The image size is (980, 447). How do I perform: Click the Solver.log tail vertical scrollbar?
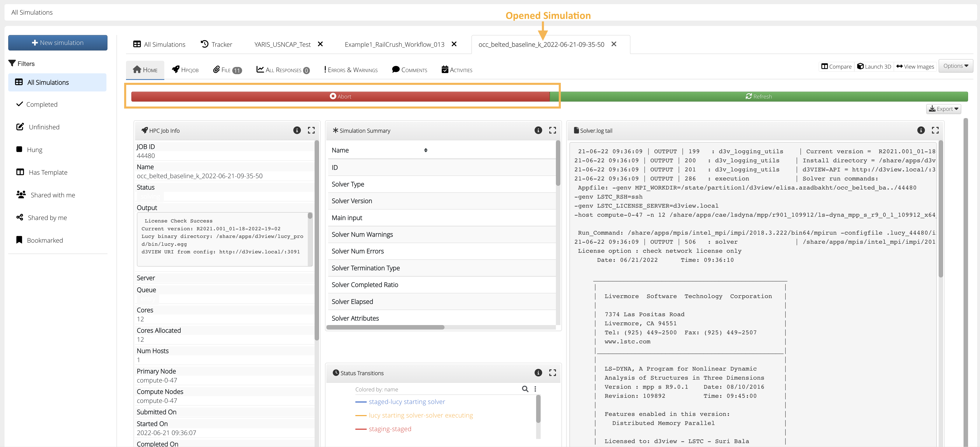point(940,209)
